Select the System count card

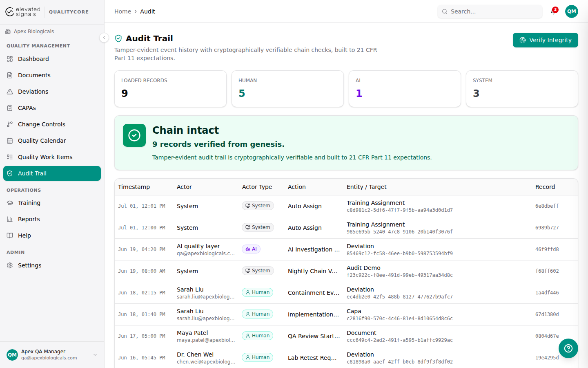coord(522,89)
